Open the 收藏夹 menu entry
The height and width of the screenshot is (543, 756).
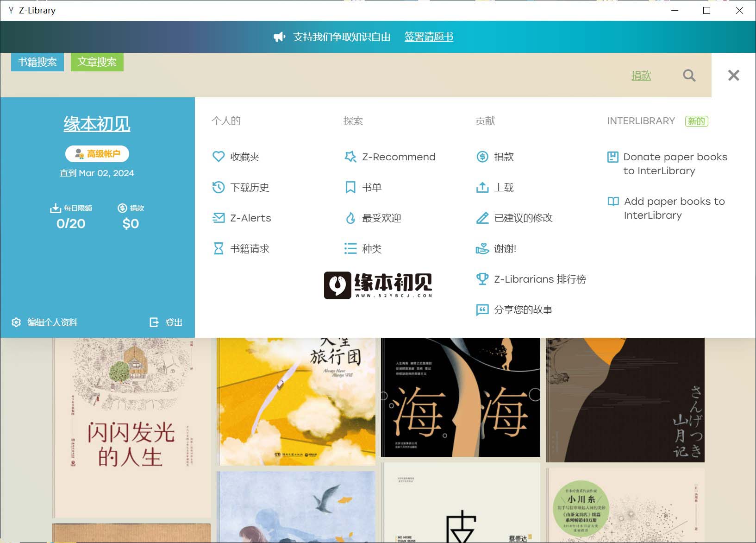point(236,157)
